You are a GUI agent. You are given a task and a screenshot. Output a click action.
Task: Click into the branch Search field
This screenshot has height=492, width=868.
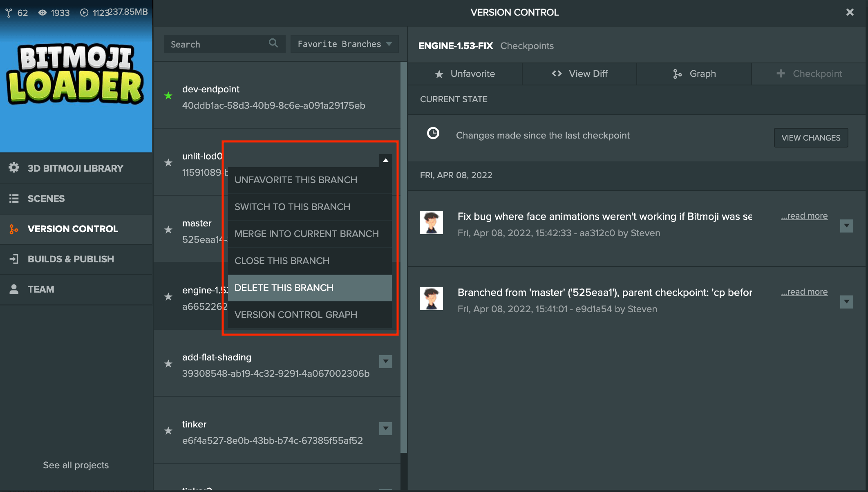point(217,44)
